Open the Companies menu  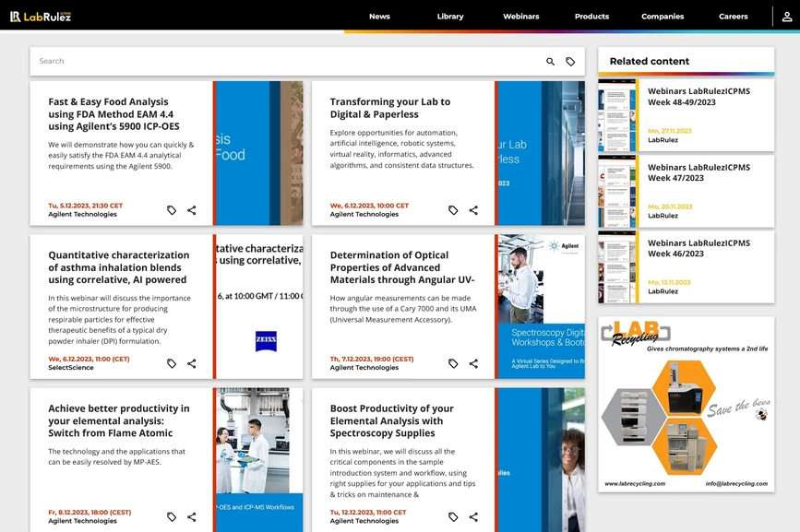click(663, 17)
